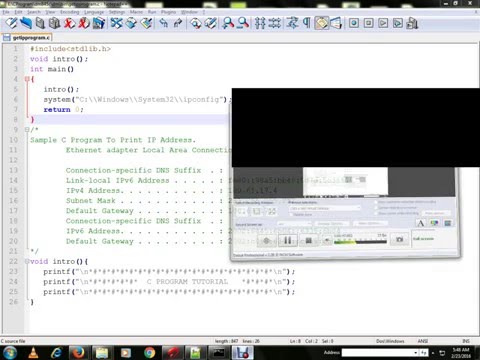Click the User Defined Language toolbar icon
The height and width of the screenshot is (360, 480).
[336, 23]
